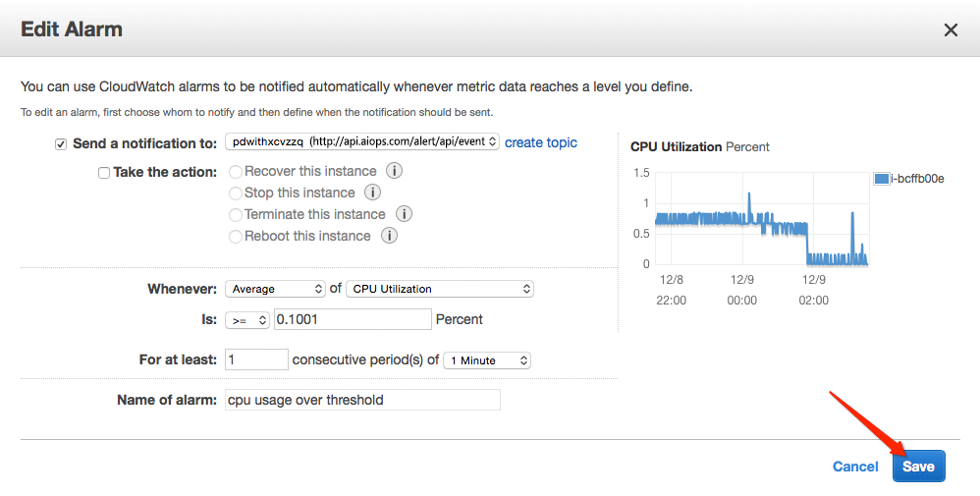The image size is (980, 496).
Task: Open the notification topic dropdown
Action: click(x=362, y=142)
